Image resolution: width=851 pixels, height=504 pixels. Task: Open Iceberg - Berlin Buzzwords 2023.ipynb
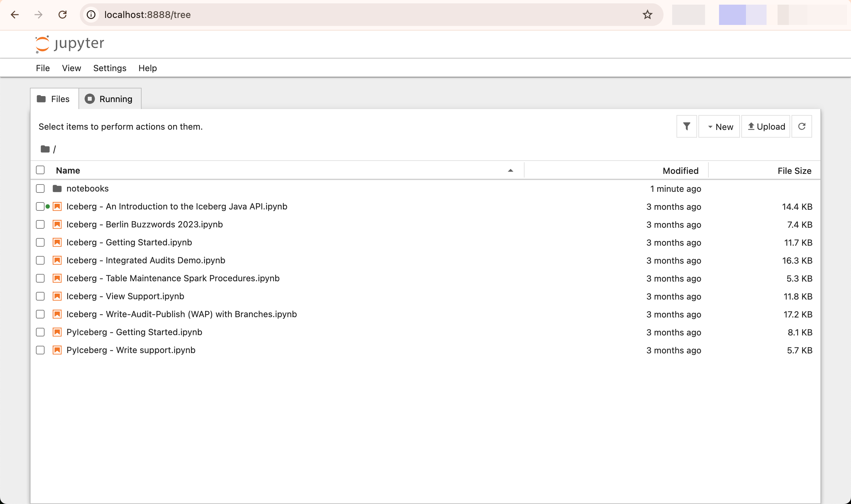tap(144, 224)
